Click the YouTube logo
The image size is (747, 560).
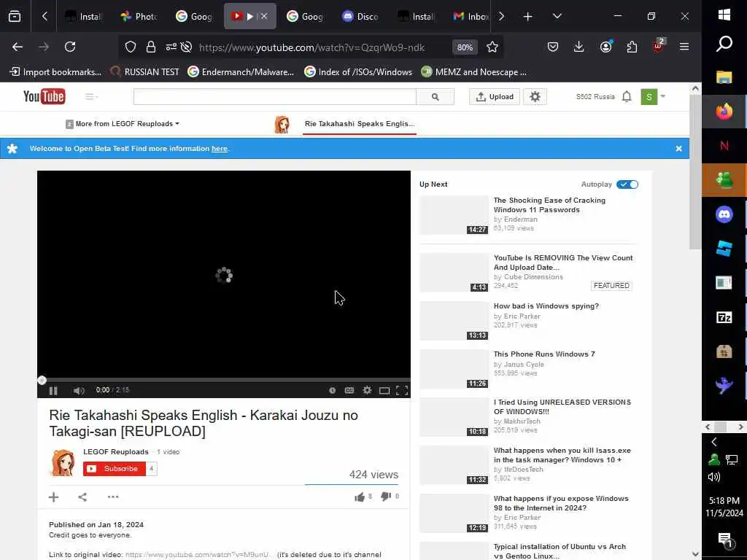[x=44, y=97]
